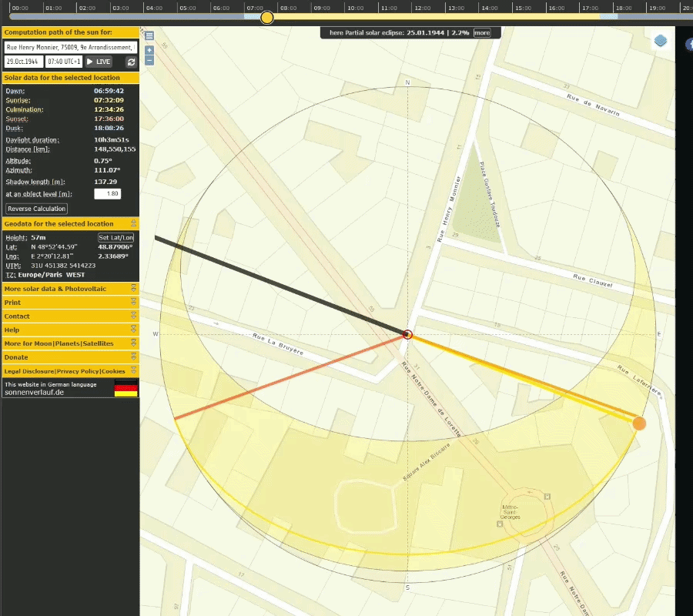Image resolution: width=693 pixels, height=616 pixels.
Task: Edit object level height field 1.80
Action: 107,193
